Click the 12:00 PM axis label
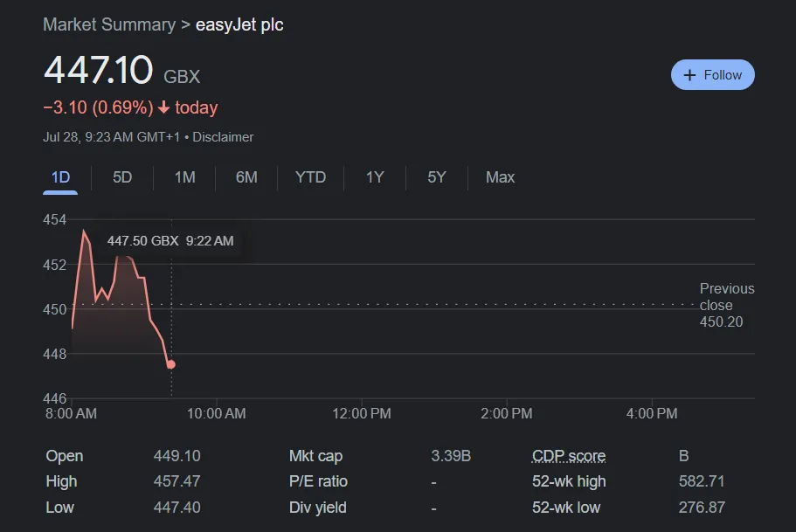The width and height of the screenshot is (796, 532). [x=362, y=413]
